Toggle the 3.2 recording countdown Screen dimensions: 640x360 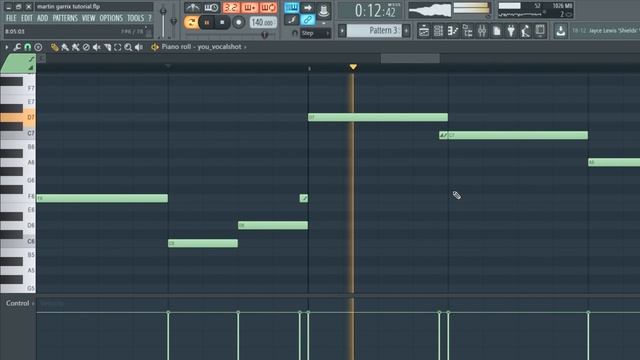(x=231, y=8)
